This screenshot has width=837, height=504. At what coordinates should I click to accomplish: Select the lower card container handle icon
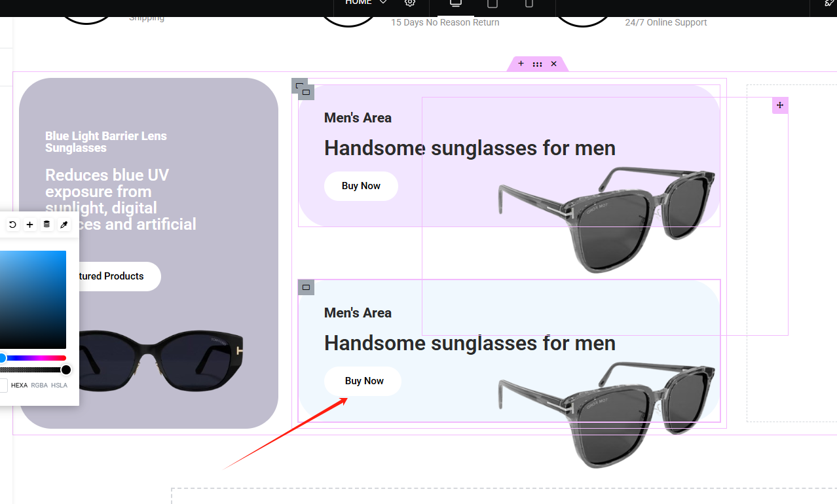tap(306, 287)
